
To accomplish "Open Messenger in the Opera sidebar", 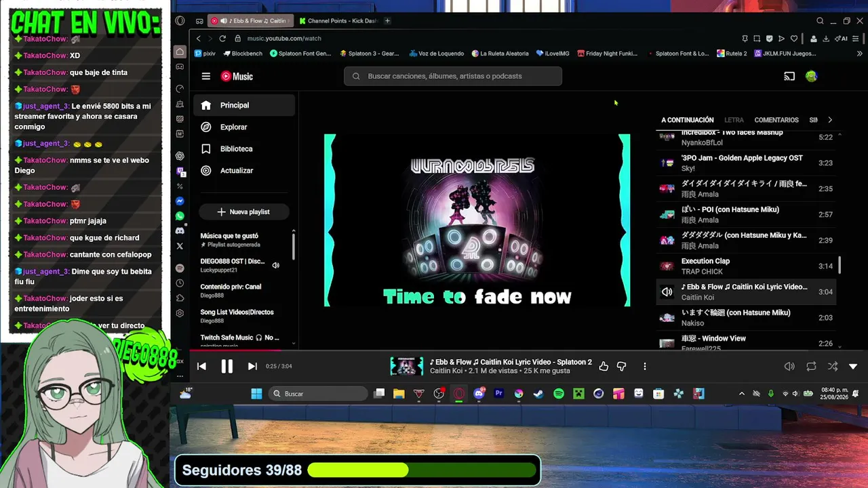I will (x=180, y=201).
